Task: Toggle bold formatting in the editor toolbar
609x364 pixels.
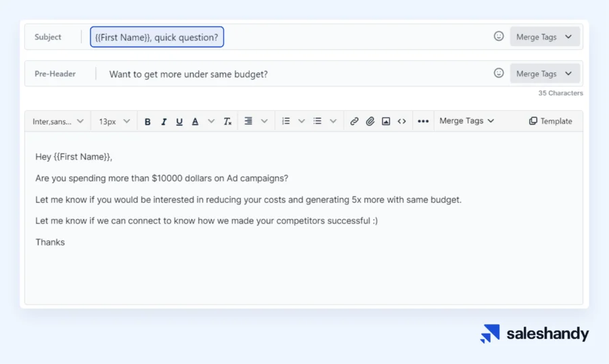Action: 148,122
